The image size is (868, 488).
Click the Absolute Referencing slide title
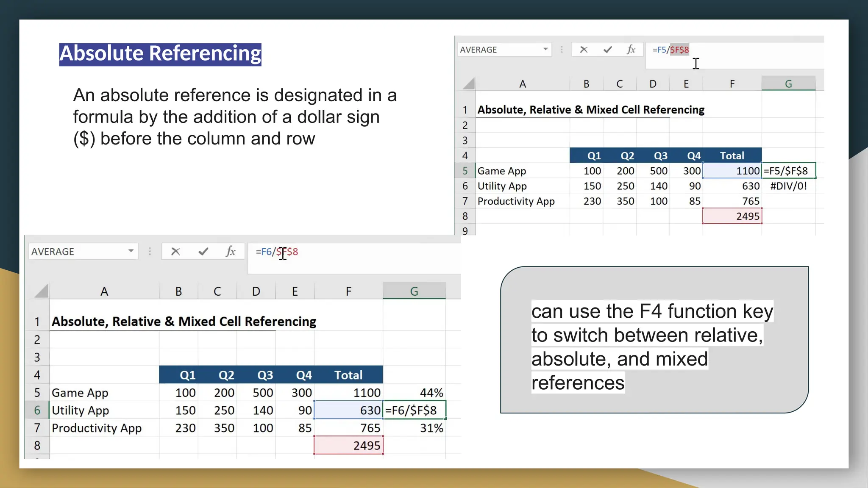click(x=160, y=54)
